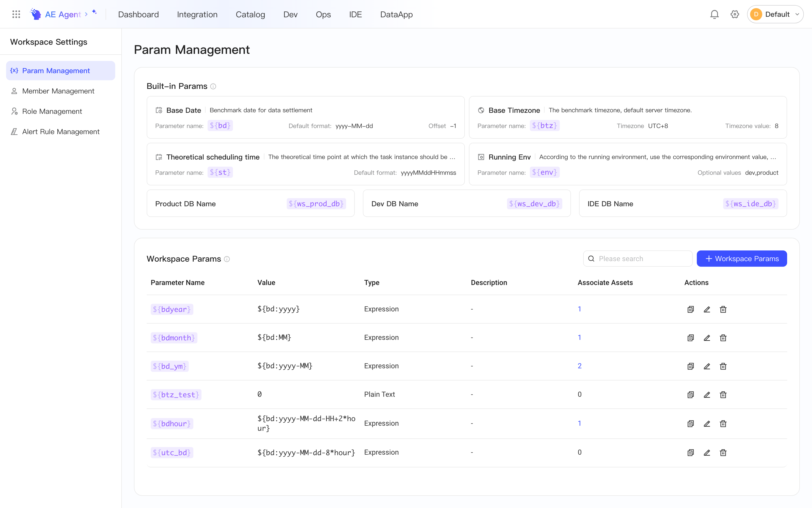
Task: Switch to the Ops tab
Action: (323, 14)
